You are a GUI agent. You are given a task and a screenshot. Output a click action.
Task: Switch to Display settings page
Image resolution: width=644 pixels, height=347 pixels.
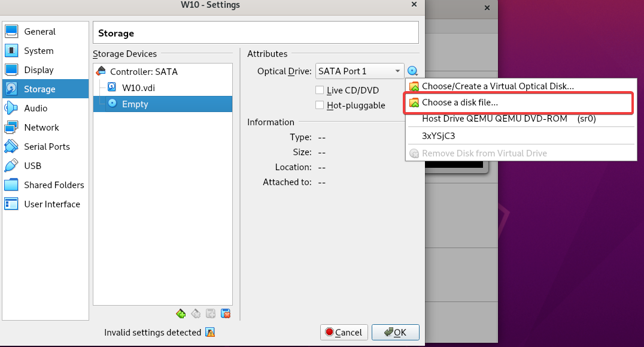click(x=45, y=70)
